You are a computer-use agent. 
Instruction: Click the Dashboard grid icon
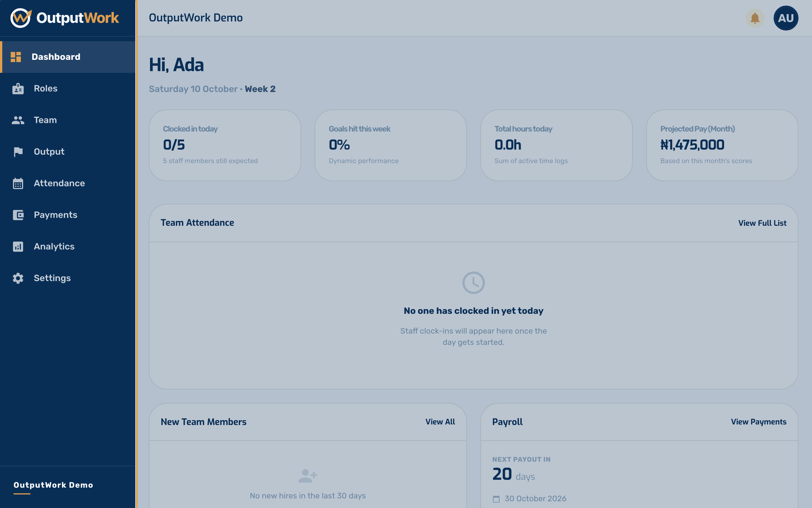coord(16,57)
